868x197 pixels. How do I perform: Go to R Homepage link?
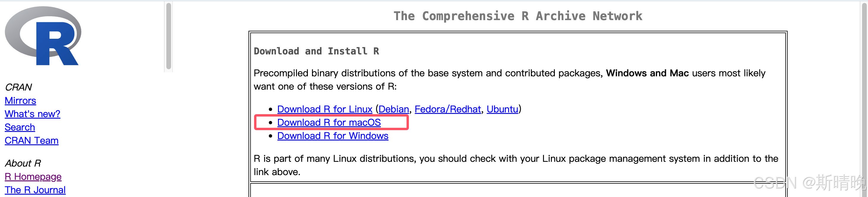(x=33, y=177)
